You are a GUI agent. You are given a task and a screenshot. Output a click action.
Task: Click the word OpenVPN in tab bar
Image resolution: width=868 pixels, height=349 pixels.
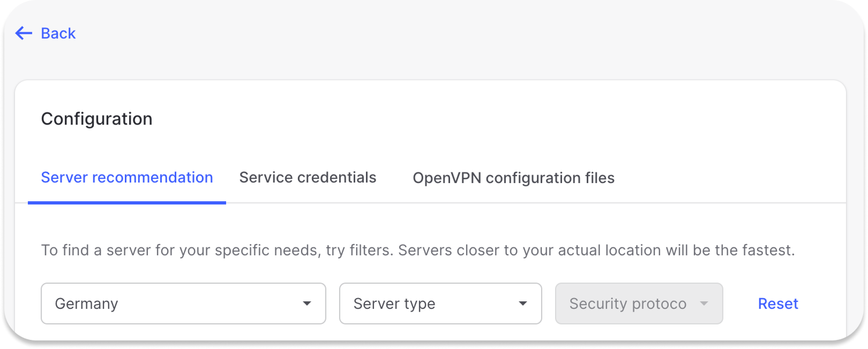(447, 178)
